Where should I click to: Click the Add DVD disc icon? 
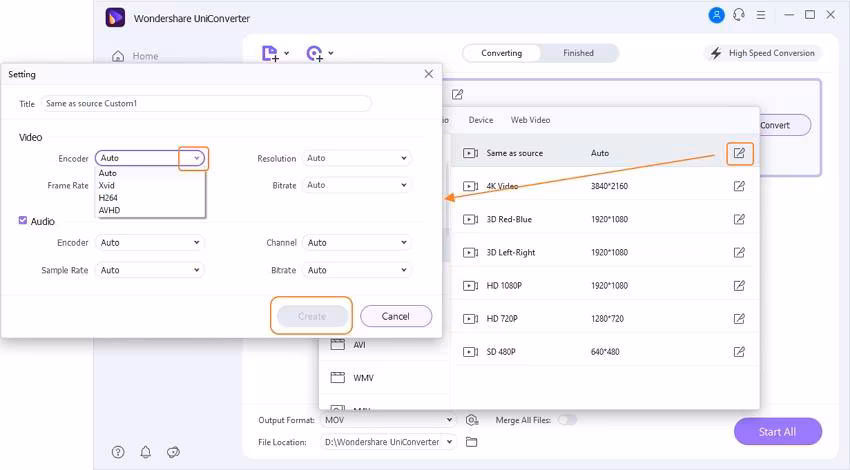point(314,53)
